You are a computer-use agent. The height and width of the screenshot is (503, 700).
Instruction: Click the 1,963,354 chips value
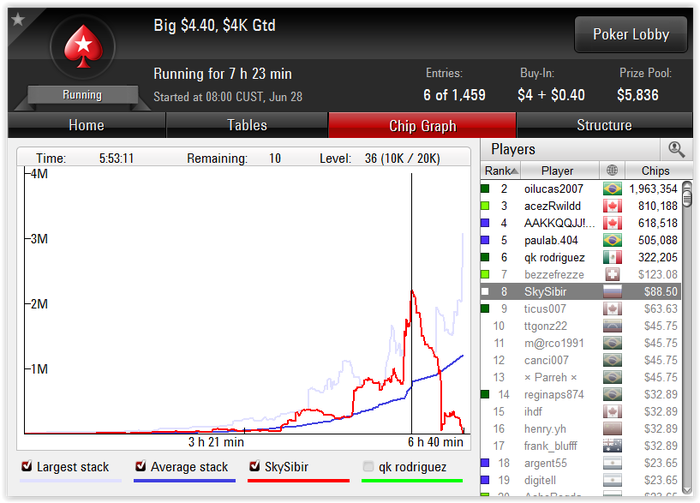(653, 189)
